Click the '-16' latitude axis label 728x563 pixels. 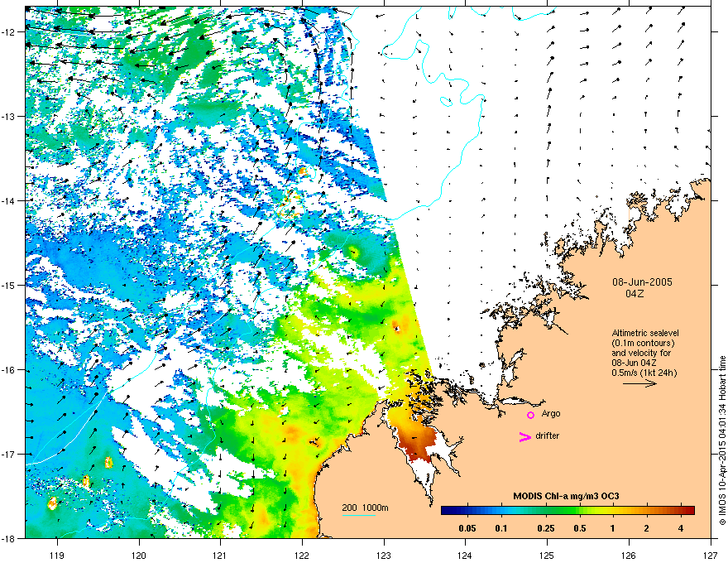click(9, 370)
